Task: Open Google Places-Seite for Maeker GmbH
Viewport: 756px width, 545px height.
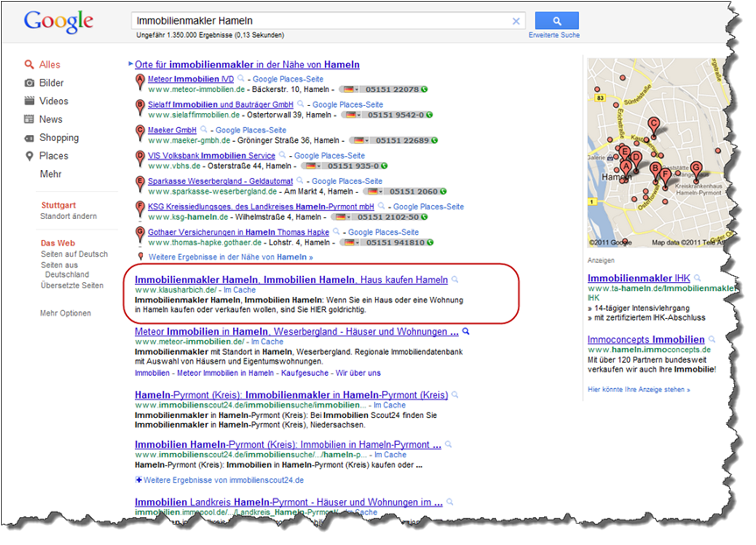Action: tap(251, 131)
